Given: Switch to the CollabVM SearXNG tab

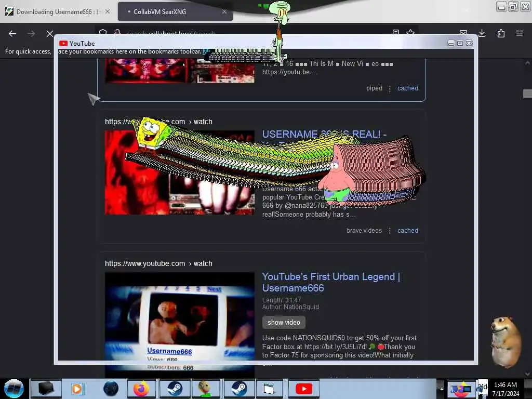Looking at the screenshot, I should coord(175,12).
